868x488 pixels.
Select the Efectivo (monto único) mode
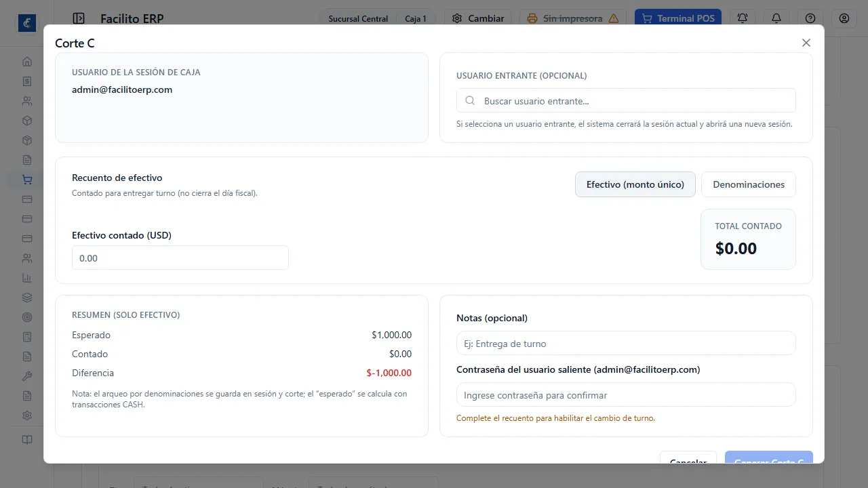pos(635,184)
